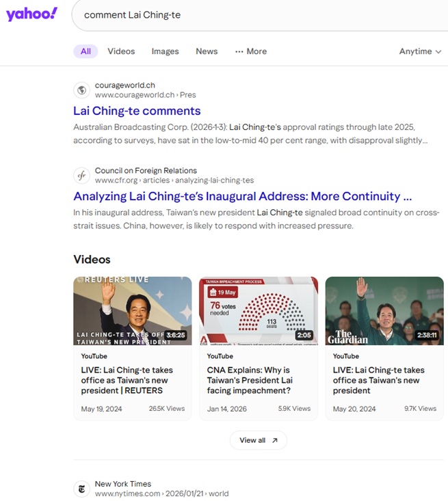Expand the More search categories menu
The height and width of the screenshot is (501, 448).
click(251, 51)
